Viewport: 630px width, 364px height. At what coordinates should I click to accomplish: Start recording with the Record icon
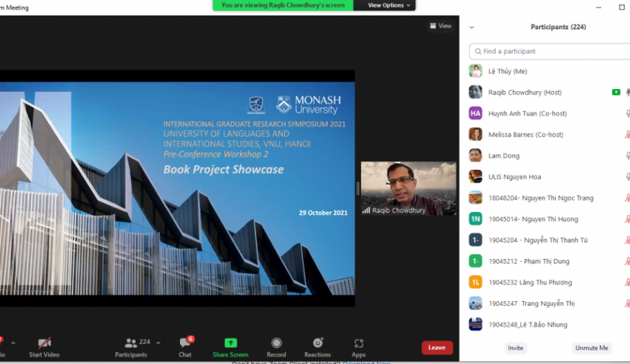[x=276, y=343]
